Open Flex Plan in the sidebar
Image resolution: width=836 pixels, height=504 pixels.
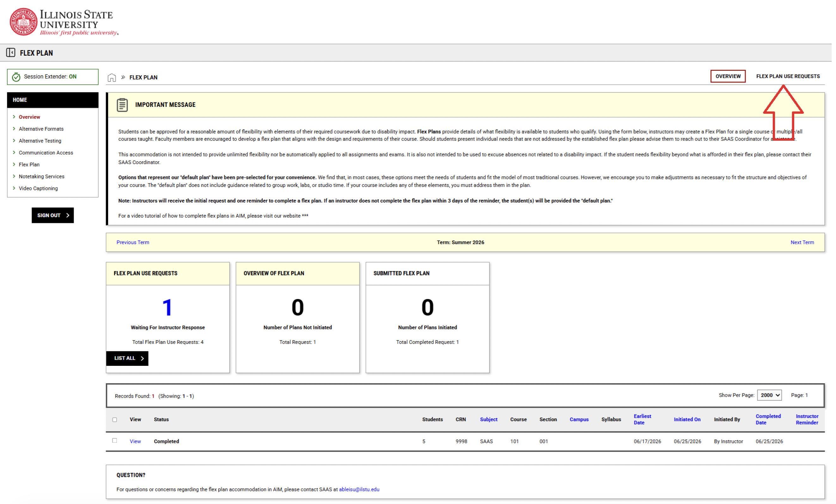(29, 165)
